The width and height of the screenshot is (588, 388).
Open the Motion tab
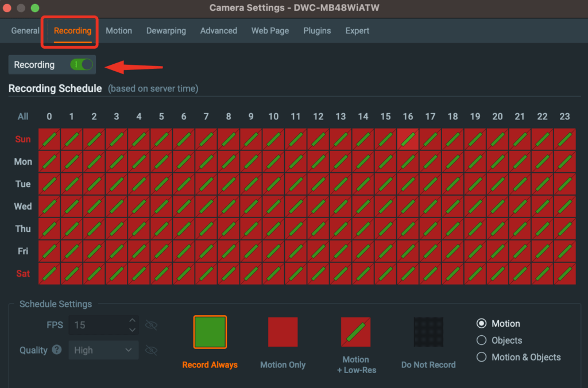point(119,31)
